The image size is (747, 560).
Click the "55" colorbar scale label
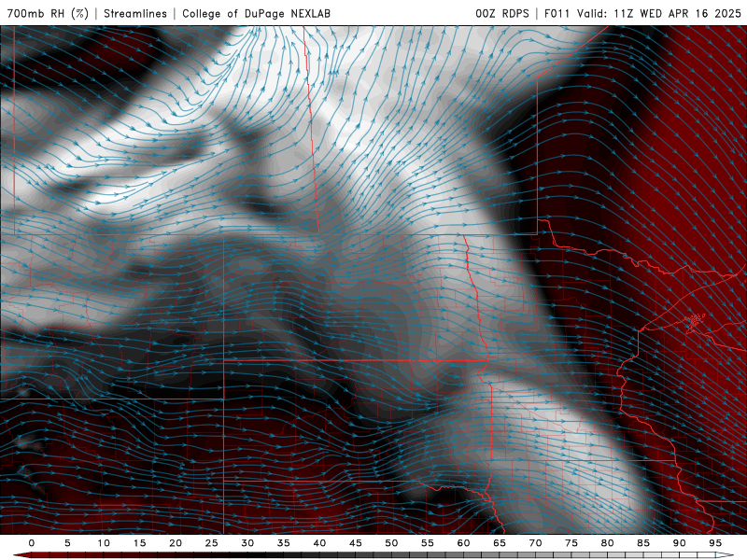428,543
